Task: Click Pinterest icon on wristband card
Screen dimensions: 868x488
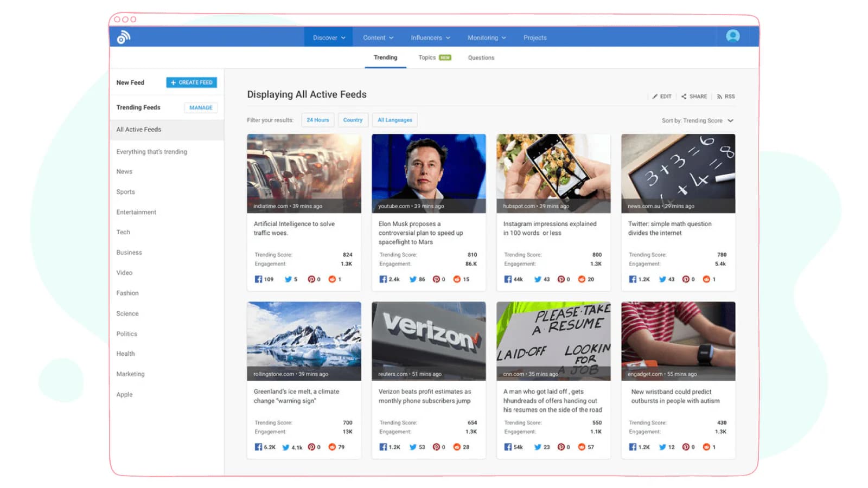Action: point(686,447)
